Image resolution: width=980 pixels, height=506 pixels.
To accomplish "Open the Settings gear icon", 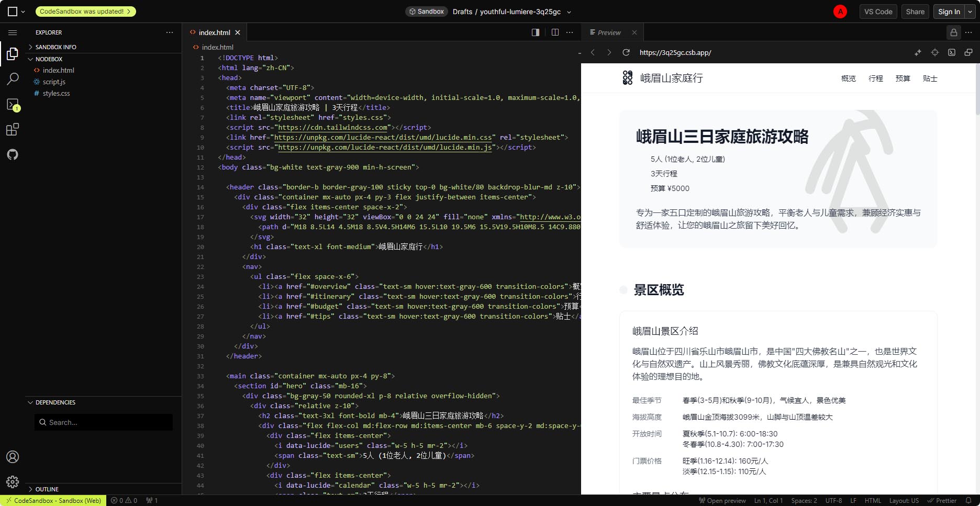I will tap(13, 482).
